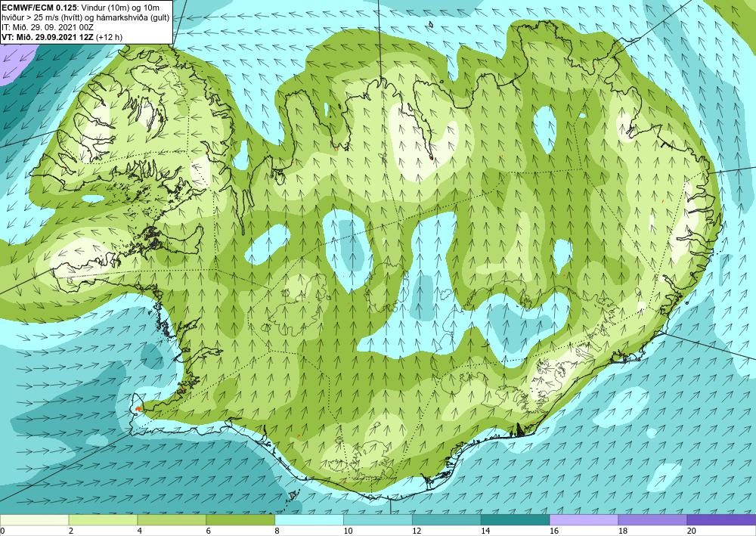Click the legend scale label "10"
Viewport: 756px width, 536px height.
click(348, 531)
